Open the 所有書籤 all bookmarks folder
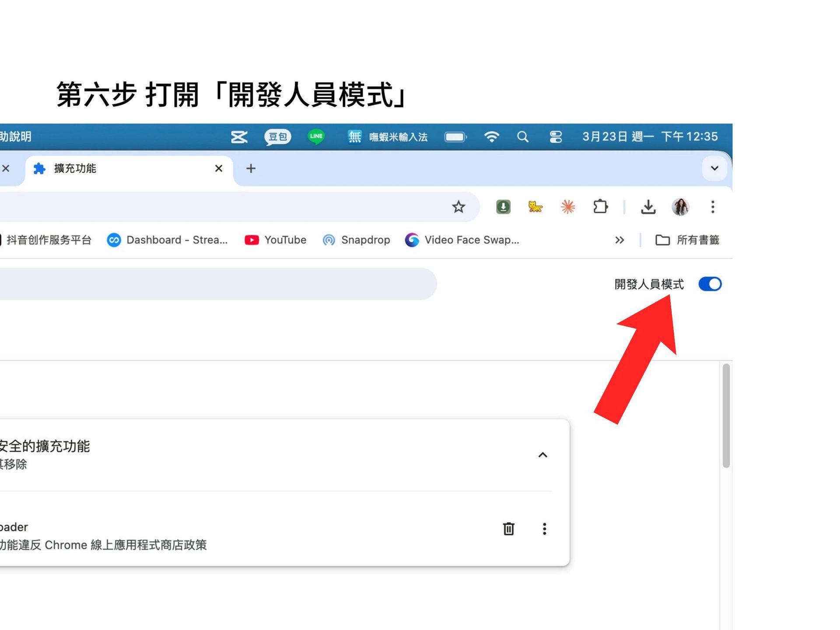Image resolution: width=840 pixels, height=630 pixels. tap(687, 240)
